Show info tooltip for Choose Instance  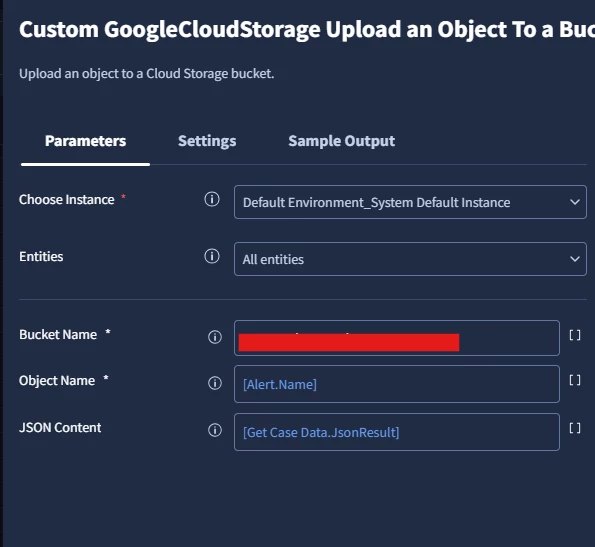[212, 199]
